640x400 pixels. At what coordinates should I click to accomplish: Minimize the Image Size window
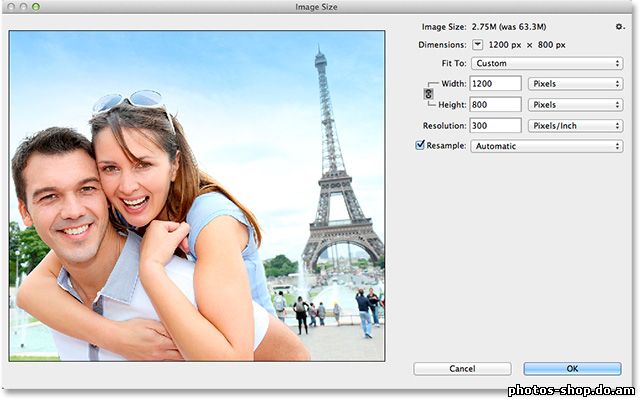coord(22,6)
